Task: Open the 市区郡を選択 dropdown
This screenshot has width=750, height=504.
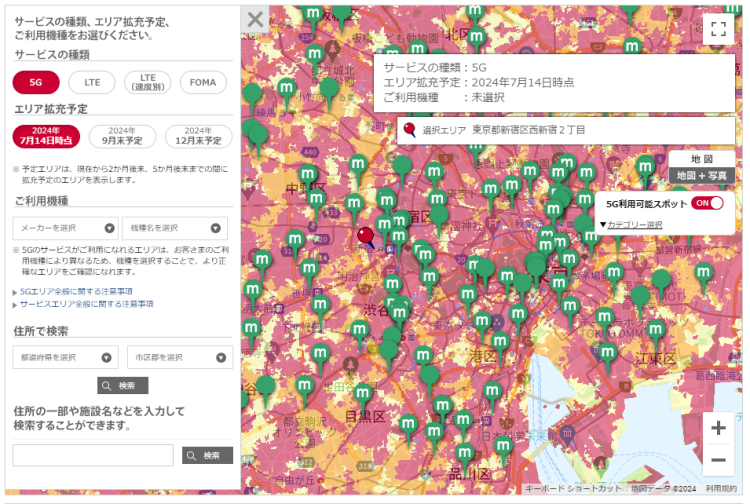Action: [x=180, y=357]
